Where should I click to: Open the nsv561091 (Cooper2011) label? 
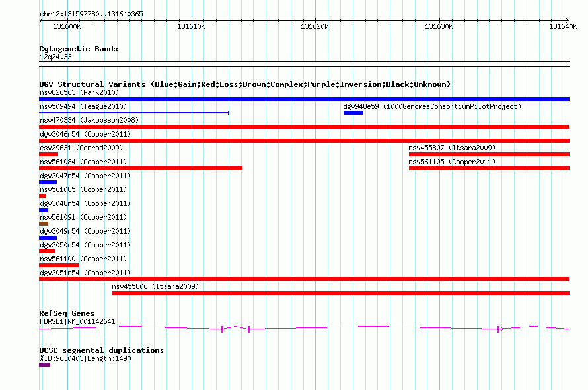point(83,217)
